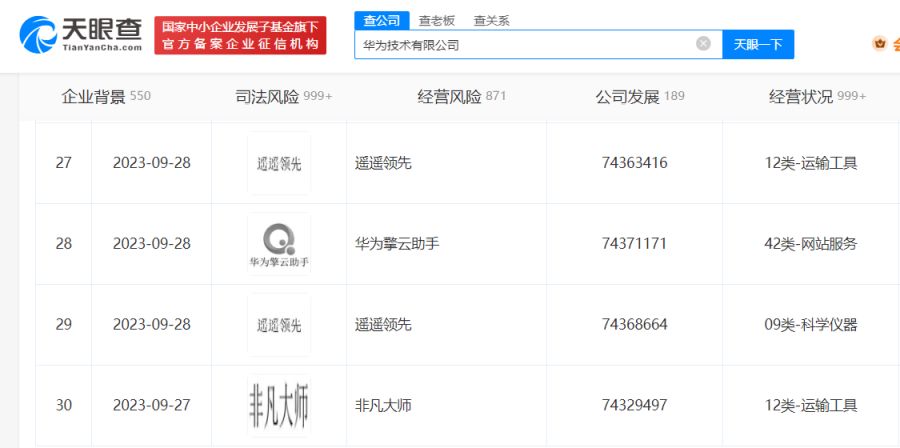Click row number 29
This screenshot has width=900, height=448.
(64, 325)
